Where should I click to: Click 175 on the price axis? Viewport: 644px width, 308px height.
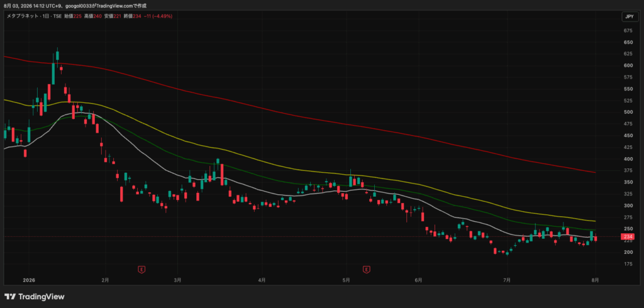628,263
